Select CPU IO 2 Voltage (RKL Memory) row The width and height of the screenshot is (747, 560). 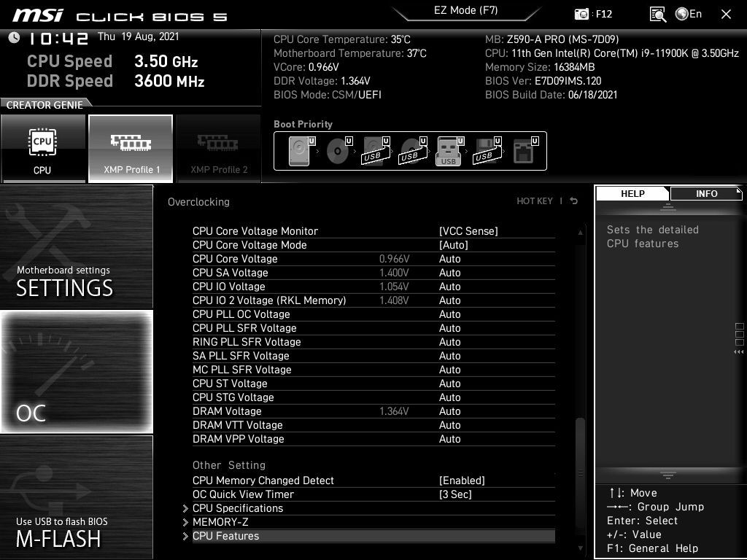tap(373, 300)
